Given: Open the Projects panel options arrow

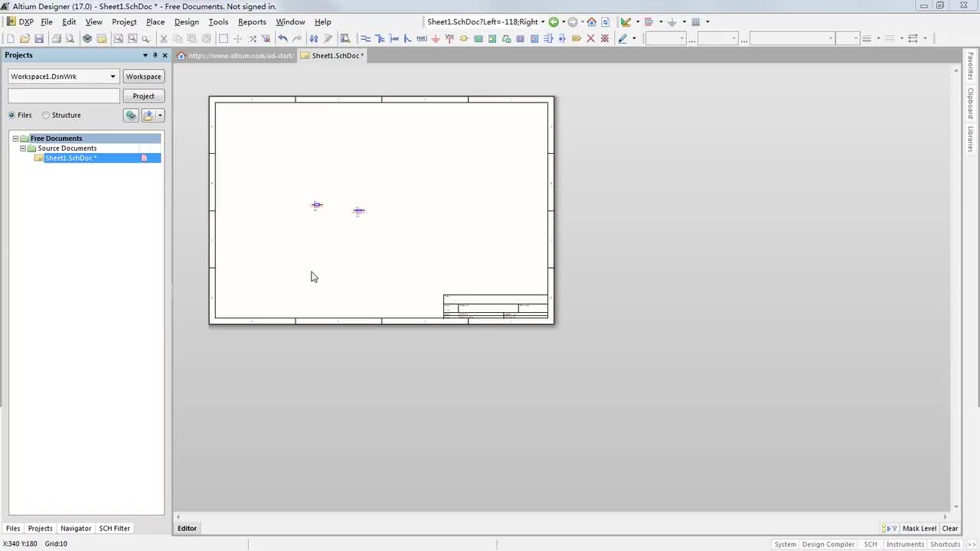Looking at the screenshot, I should pyautogui.click(x=145, y=55).
